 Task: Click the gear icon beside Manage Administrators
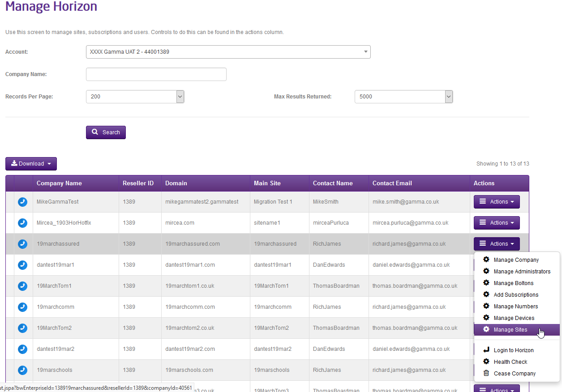(x=486, y=271)
